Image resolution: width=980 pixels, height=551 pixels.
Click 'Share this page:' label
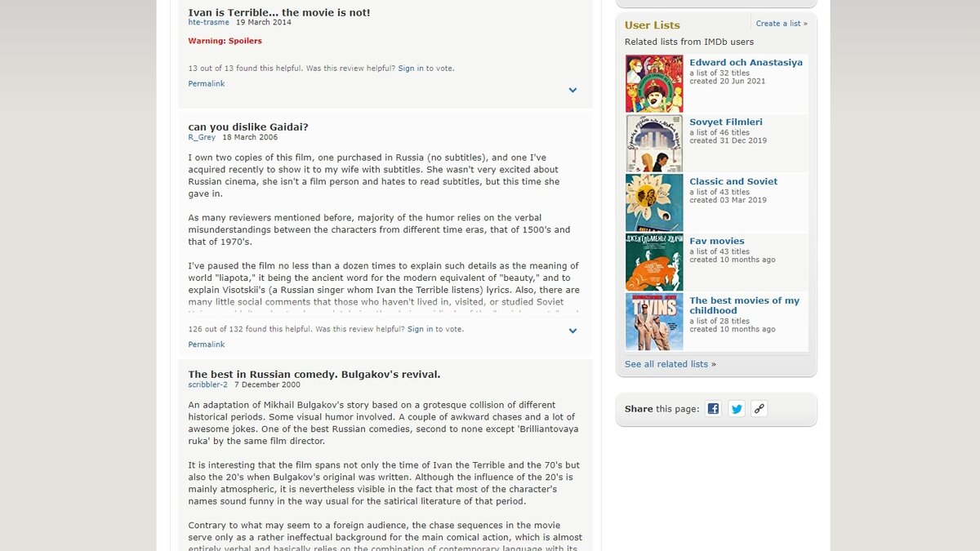point(662,409)
